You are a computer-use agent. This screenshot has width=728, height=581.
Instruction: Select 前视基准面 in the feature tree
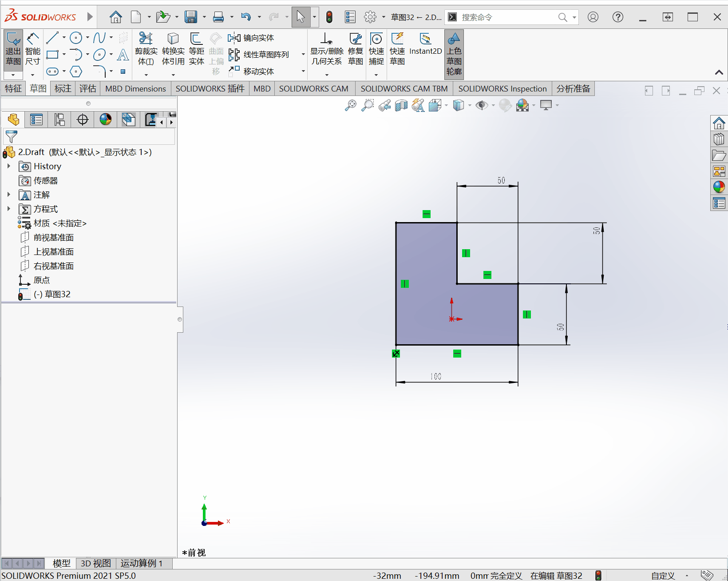54,238
